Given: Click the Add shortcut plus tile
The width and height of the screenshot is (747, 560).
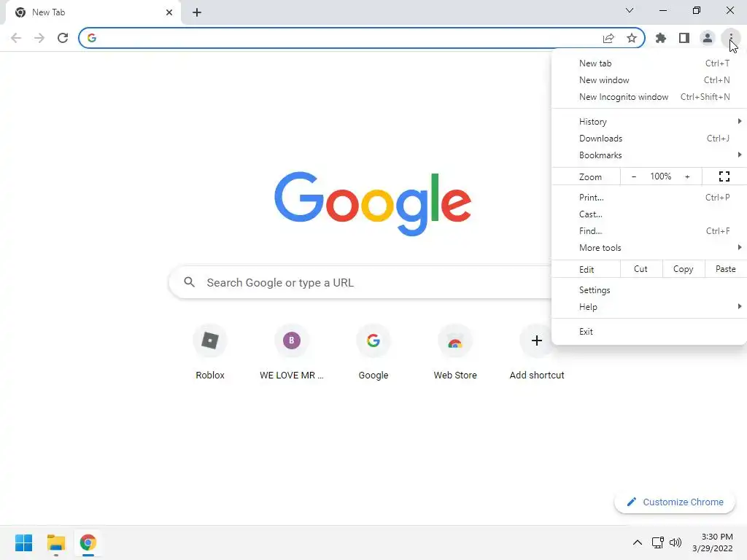Looking at the screenshot, I should (x=537, y=352).
